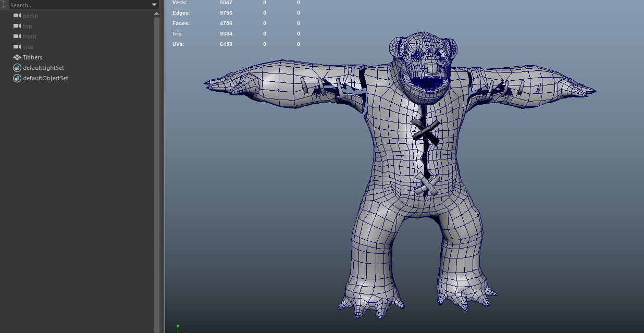Image resolution: width=644 pixels, height=333 pixels.
Task: Click the lower X stitch on belly
Action: click(x=427, y=184)
